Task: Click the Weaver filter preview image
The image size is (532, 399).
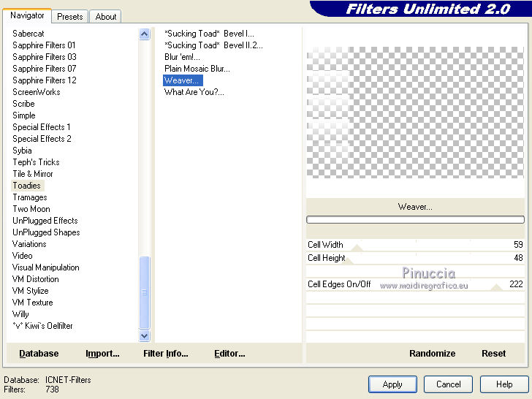Action: point(415,113)
